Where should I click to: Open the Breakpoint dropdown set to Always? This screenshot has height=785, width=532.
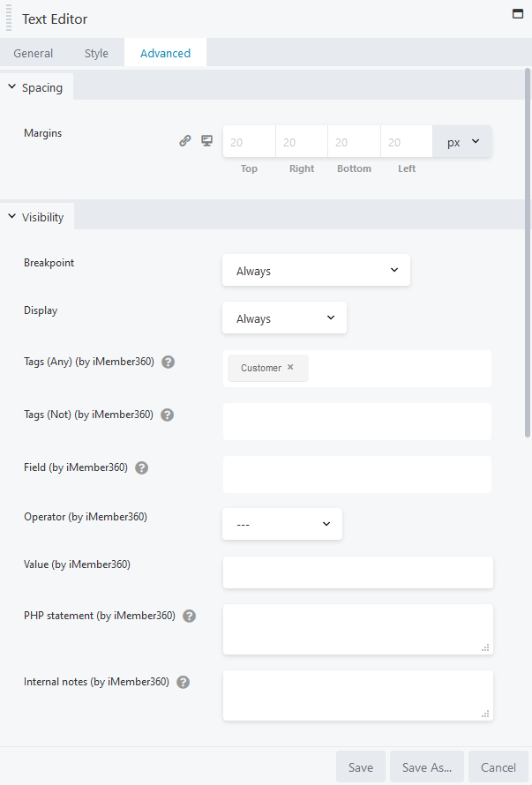tap(316, 270)
